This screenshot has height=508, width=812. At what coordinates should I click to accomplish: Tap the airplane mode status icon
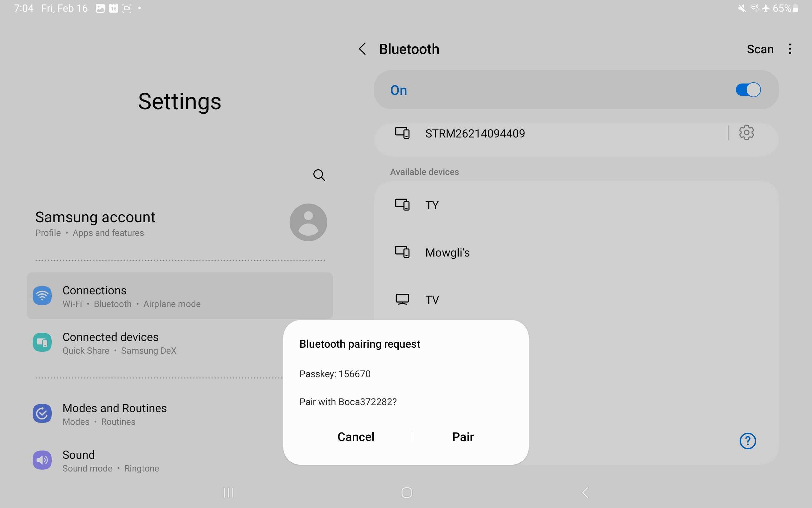click(765, 8)
